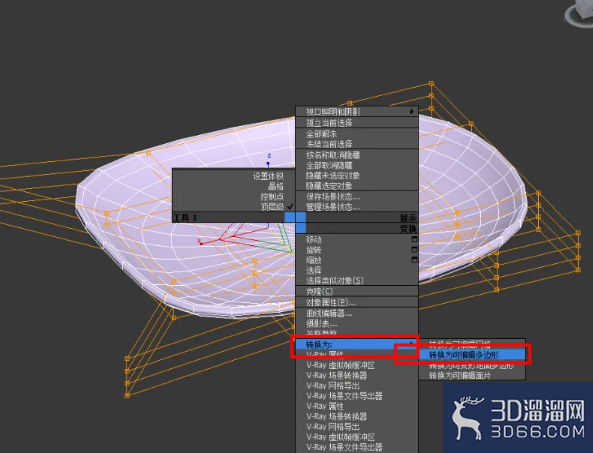The width and height of the screenshot is (593, 453).
Task: Open the settings box next to 移动
Action: (414, 239)
